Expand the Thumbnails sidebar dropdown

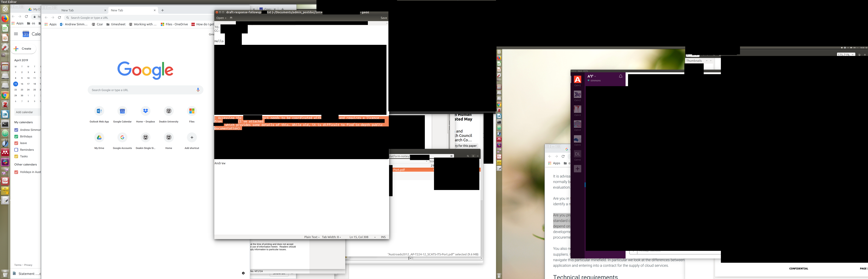click(707, 61)
